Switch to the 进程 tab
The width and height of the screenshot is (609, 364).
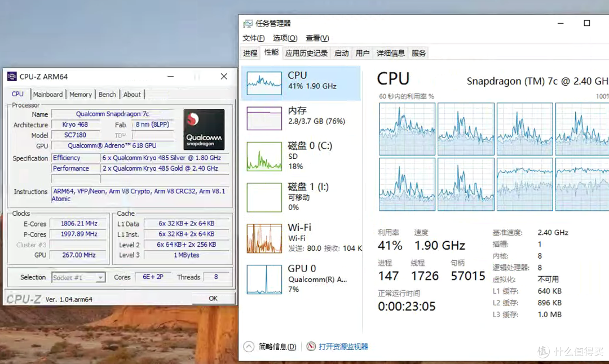point(250,53)
